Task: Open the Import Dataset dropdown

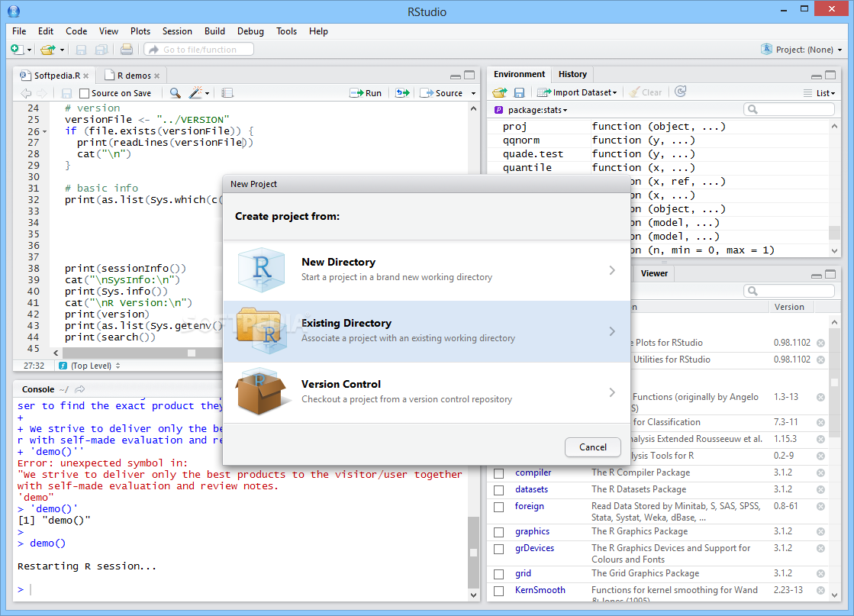Action: point(577,92)
